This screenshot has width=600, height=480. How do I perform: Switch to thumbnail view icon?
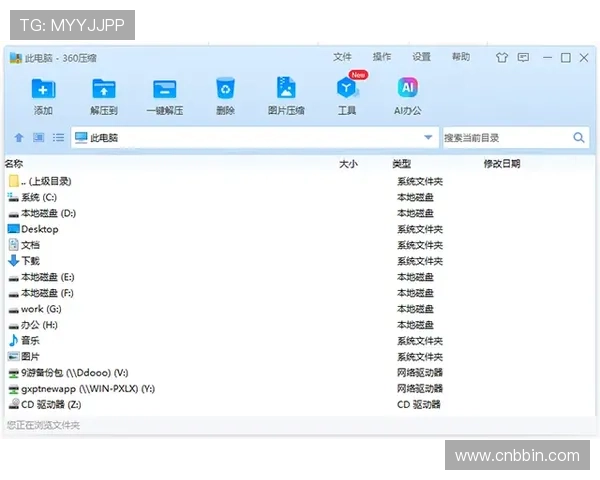click(x=38, y=137)
